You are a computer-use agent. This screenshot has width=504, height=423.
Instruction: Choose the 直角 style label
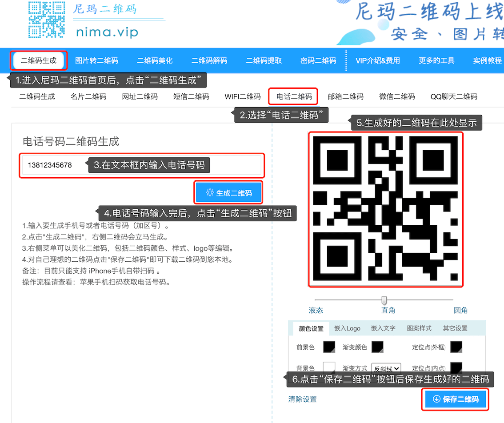pyautogui.click(x=388, y=310)
